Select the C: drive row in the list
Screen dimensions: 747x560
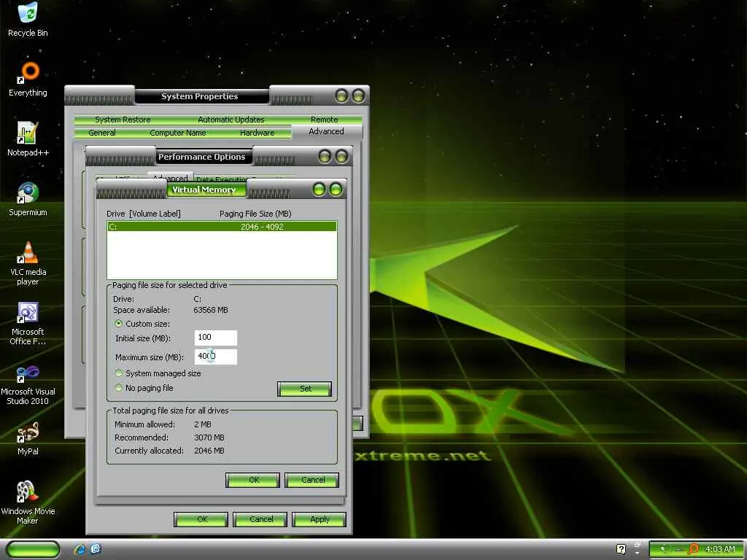point(222,227)
